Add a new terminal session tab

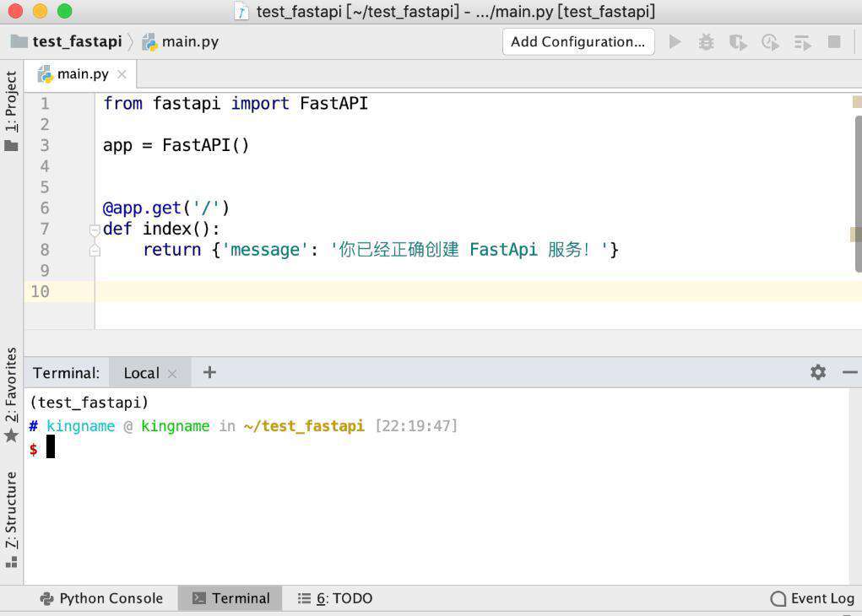tap(209, 373)
